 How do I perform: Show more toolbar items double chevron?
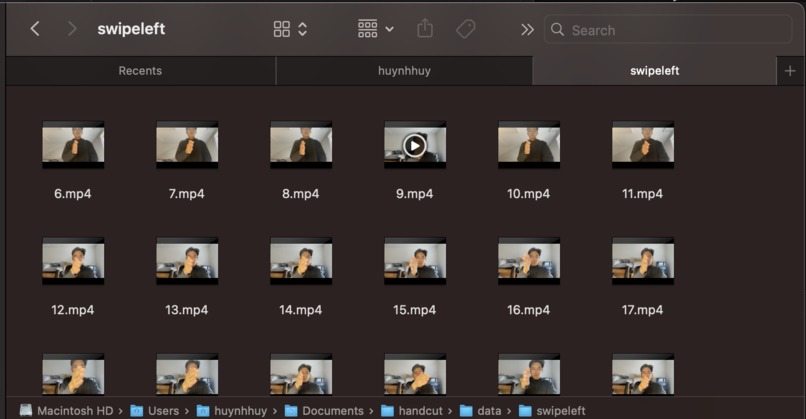(x=527, y=30)
